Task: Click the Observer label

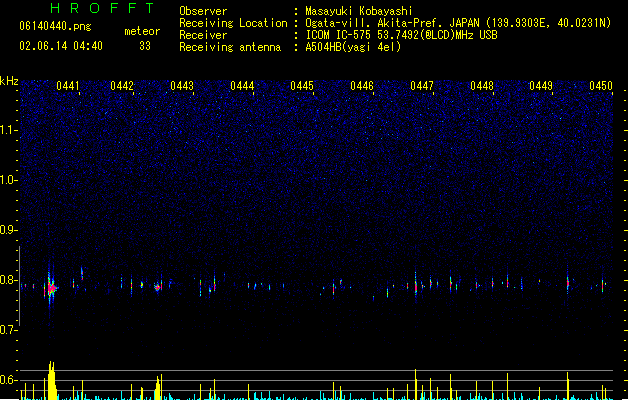Action: 203,11
